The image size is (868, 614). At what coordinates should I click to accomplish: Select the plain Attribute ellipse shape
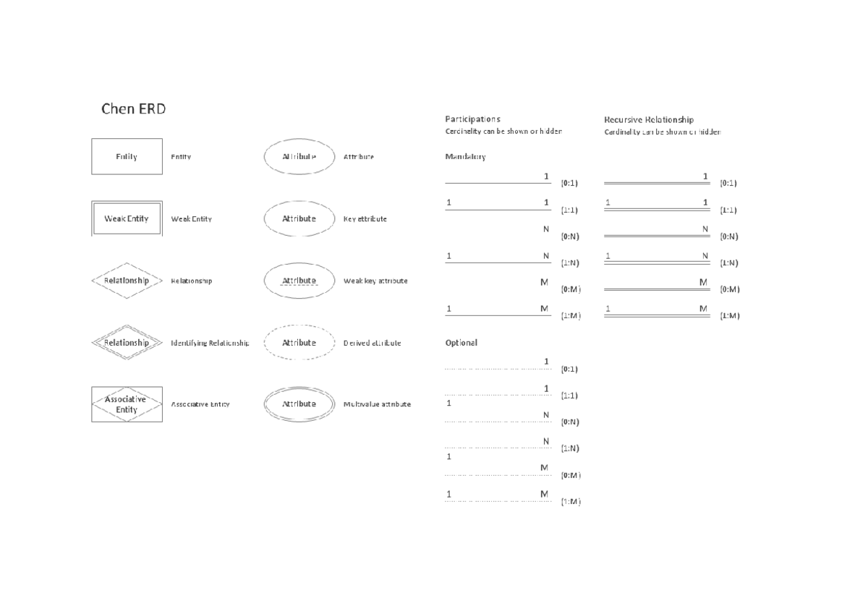pos(299,156)
